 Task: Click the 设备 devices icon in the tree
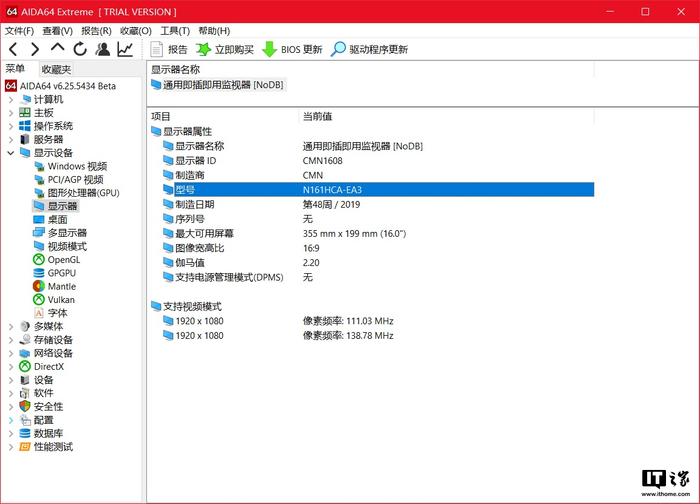25,380
